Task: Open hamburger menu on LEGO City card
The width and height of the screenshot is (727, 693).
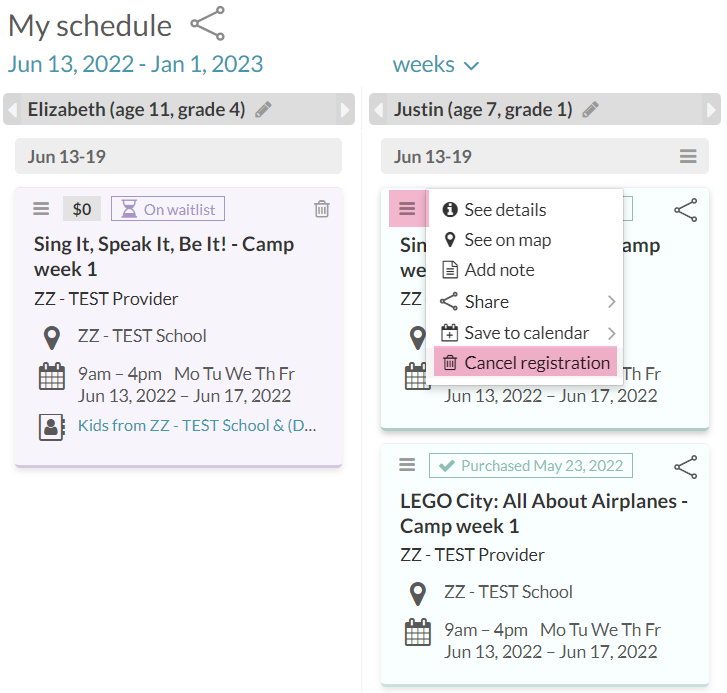Action: [407, 465]
